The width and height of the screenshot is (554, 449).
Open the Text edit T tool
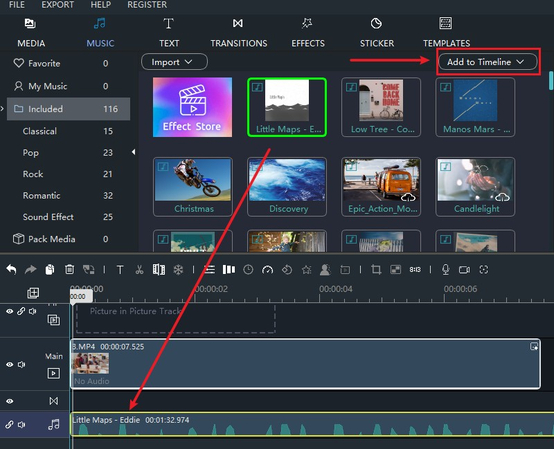tap(120, 270)
